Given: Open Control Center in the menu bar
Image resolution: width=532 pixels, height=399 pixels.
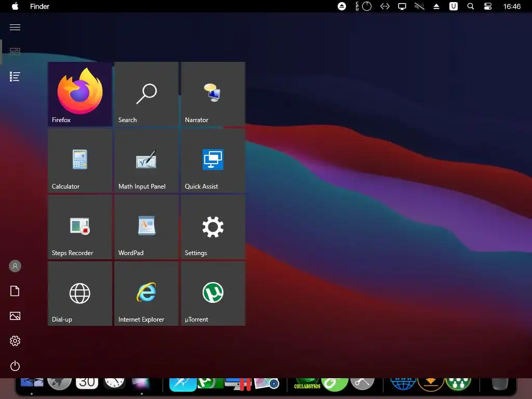Looking at the screenshot, I should (x=488, y=6).
